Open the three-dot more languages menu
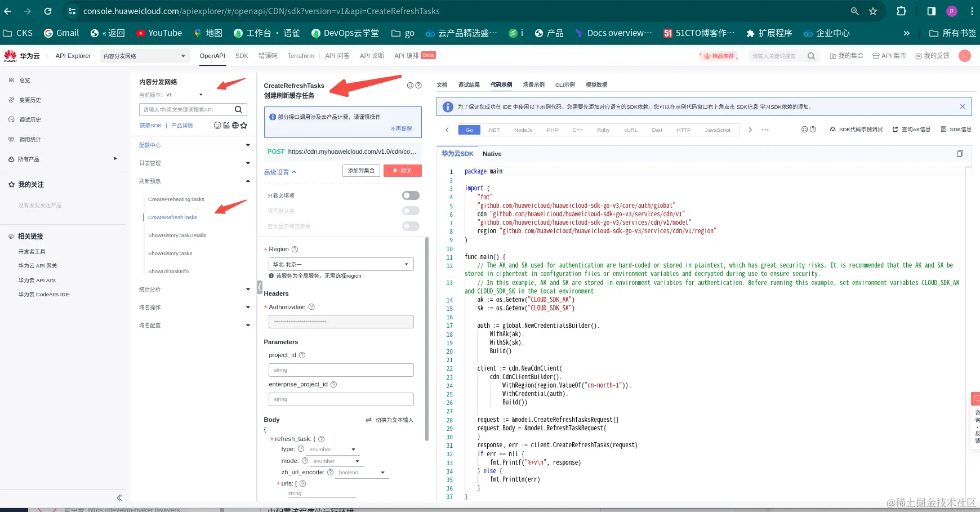This screenshot has height=512, width=980. click(765, 130)
